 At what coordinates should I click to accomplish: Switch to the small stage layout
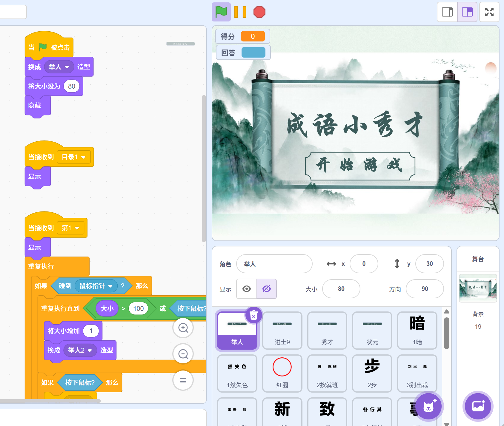click(447, 12)
